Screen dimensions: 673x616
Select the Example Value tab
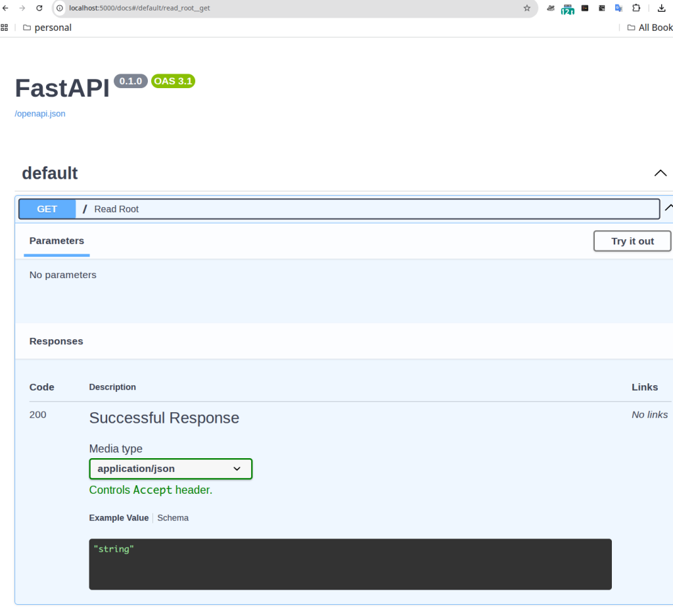pos(119,518)
